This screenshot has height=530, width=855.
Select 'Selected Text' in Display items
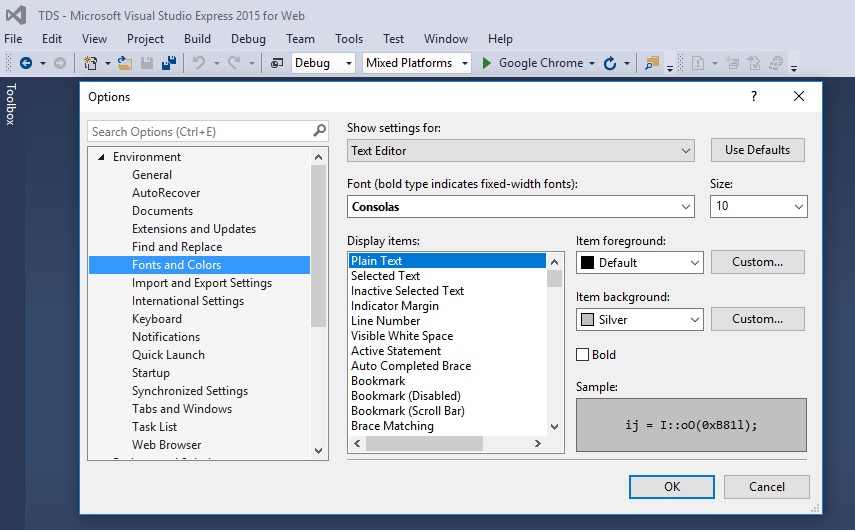(385, 276)
